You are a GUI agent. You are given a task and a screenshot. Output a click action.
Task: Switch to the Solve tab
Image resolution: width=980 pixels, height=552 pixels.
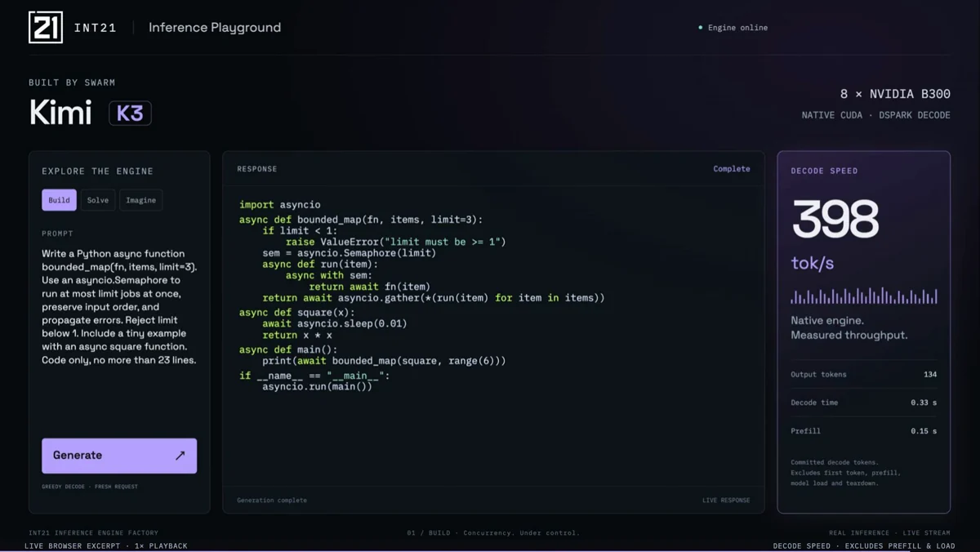click(98, 200)
